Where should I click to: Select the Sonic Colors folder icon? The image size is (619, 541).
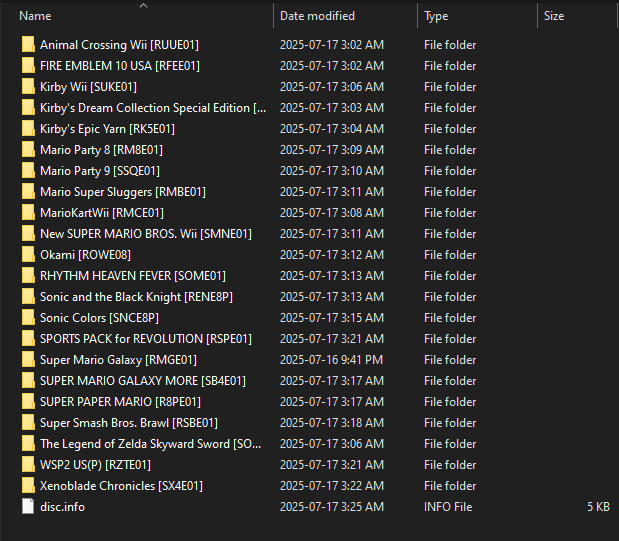pos(28,317)
